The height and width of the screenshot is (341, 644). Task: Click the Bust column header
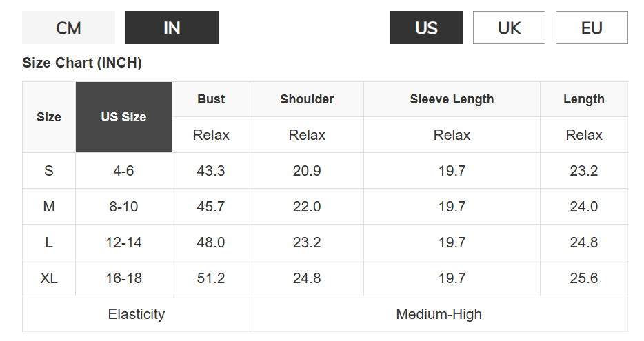(211, 99)
